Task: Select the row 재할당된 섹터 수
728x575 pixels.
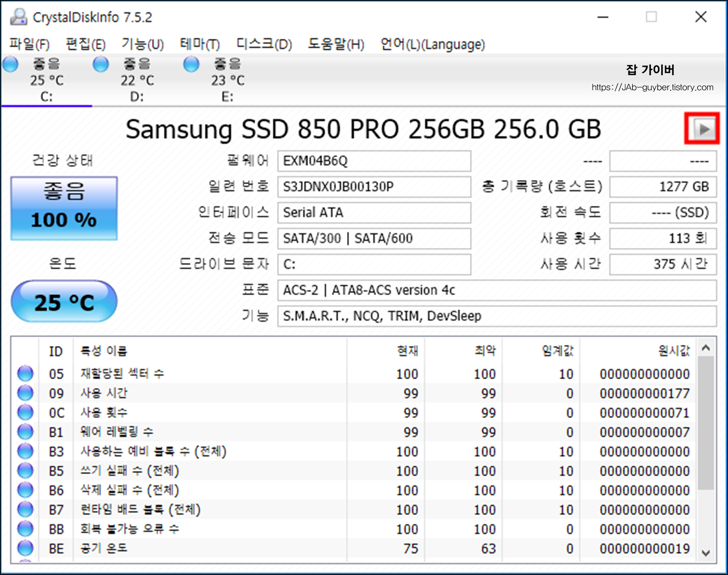Action: 354,373
